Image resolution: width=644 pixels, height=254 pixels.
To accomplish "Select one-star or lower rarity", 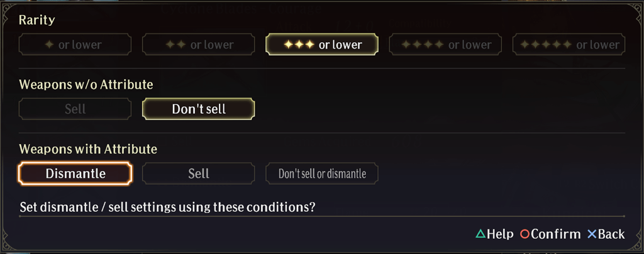I will (x=75, y=44).
